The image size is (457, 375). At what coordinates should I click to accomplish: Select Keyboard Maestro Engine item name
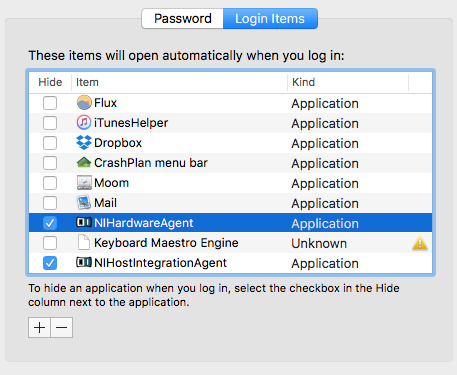click(166, 243)
